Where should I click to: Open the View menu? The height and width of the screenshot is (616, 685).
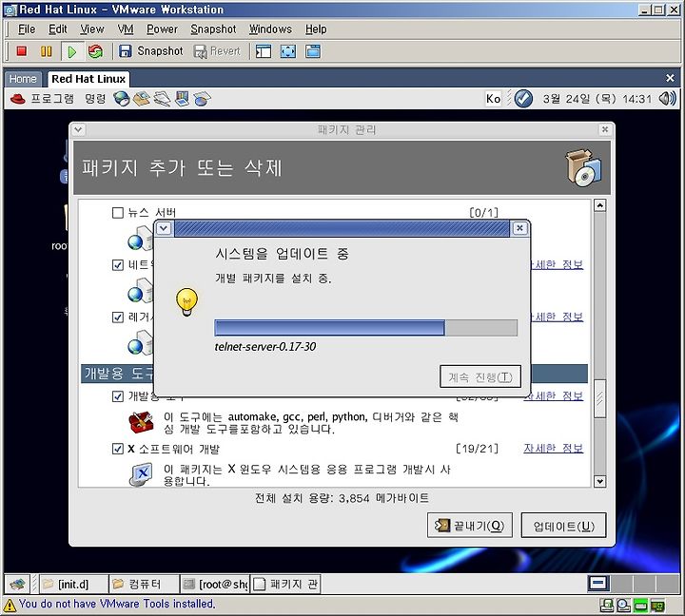(91, 29)
